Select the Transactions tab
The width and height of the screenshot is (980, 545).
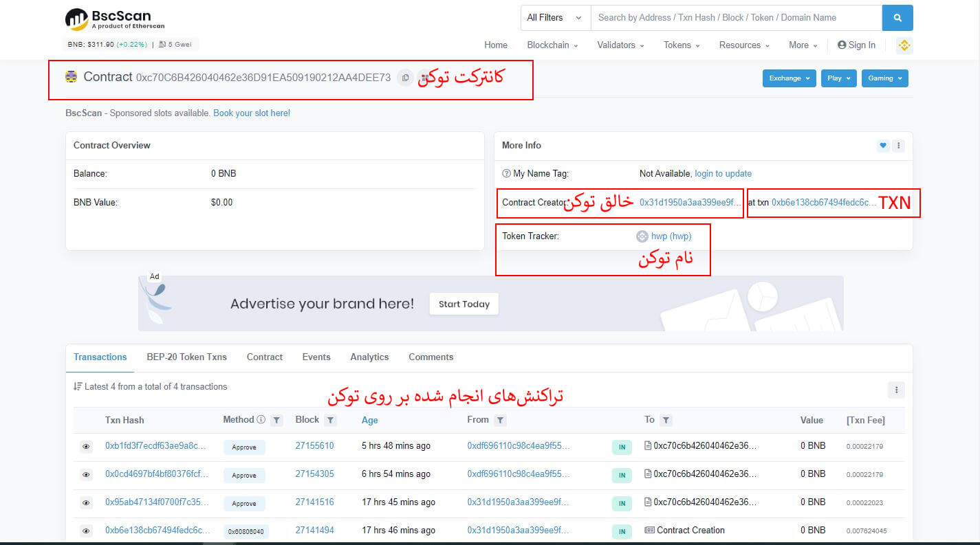[100, 357]
